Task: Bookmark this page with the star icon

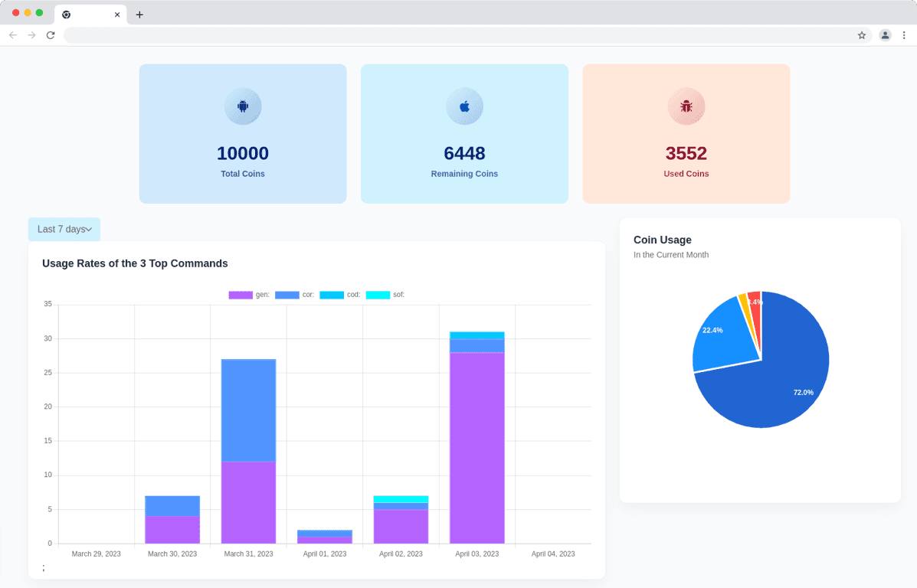Action: click(862, 35)
